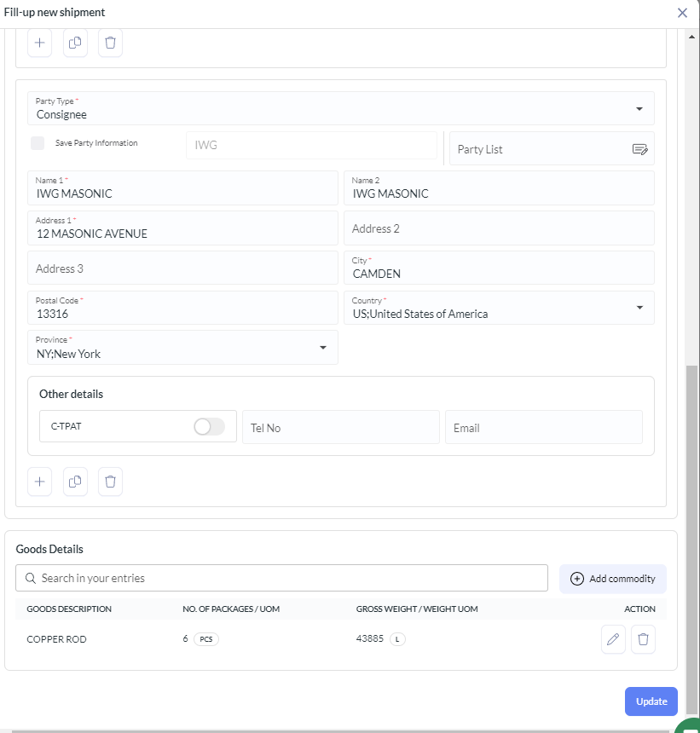Open the Party List lookup icon
This screenshot has width=700, height=733.
click(639, 149)
